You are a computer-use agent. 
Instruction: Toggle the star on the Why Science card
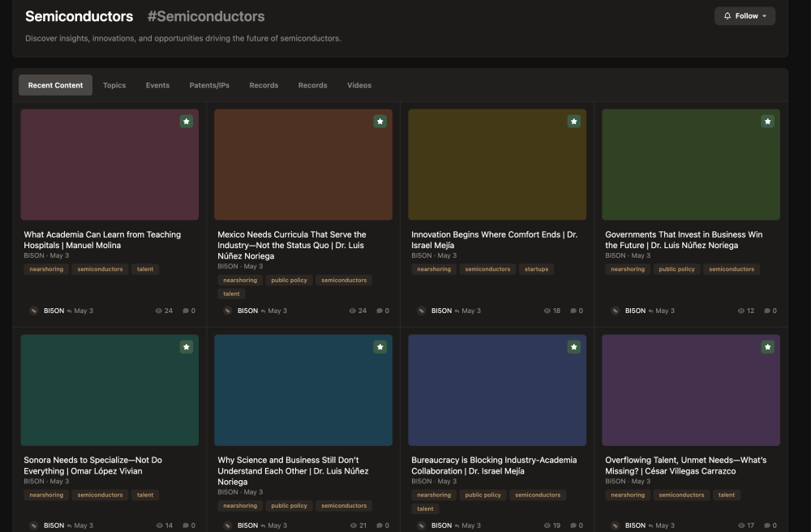pyautogui.click(x=380, y=345)
